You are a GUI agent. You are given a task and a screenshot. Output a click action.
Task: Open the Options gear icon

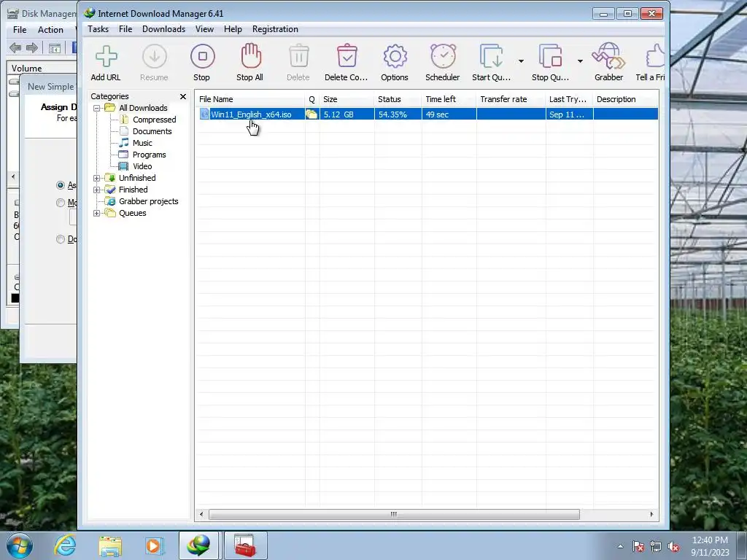tap(395, 57)
